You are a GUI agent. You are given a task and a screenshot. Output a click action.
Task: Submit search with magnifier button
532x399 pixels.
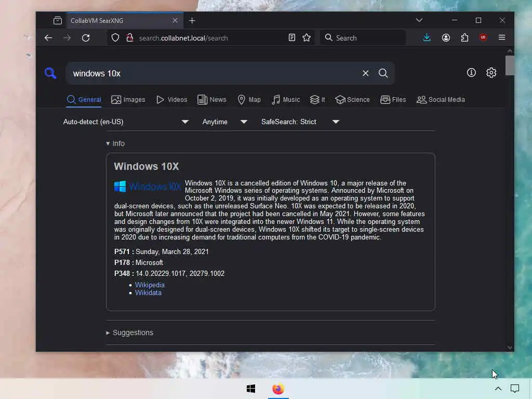pos(383,73)
